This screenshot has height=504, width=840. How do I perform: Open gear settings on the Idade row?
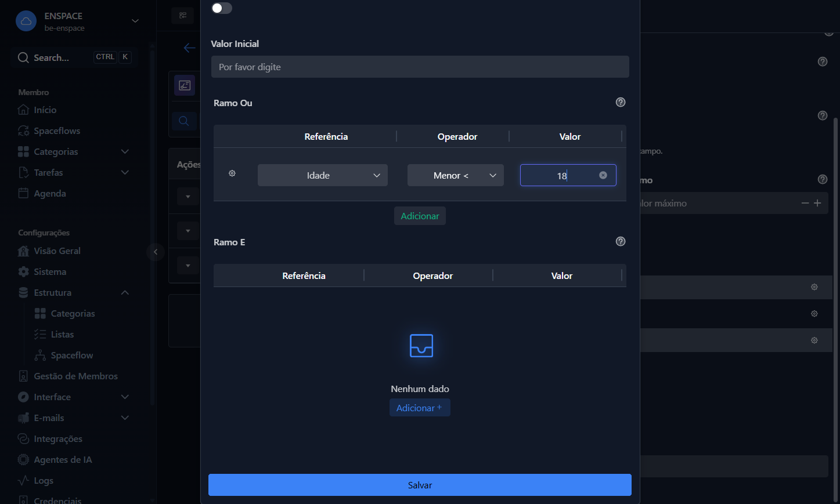click(232, 173)
